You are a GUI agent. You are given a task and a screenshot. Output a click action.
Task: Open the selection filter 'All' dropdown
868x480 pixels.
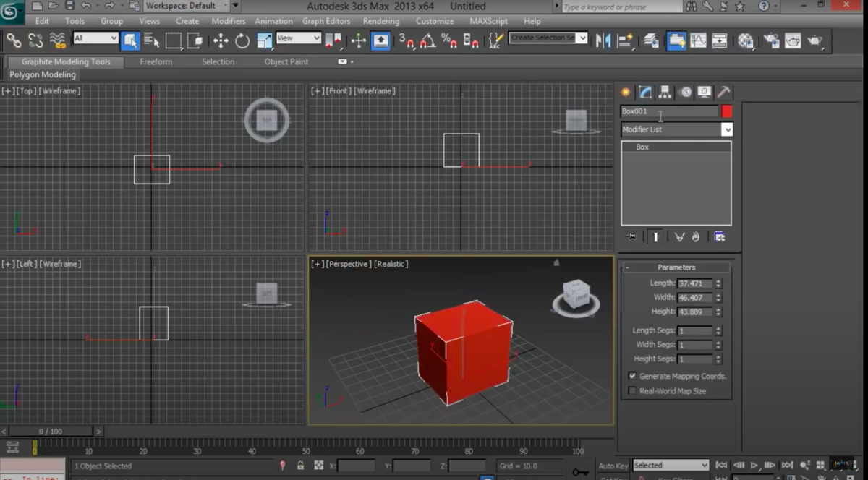pyautogui.click(x=95, y=38)
